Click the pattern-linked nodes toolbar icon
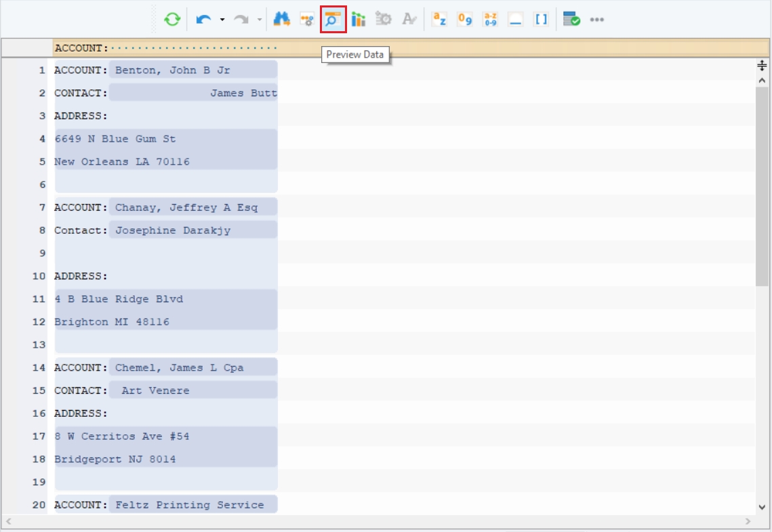This screenshot has height=532, width=772. 307,20
